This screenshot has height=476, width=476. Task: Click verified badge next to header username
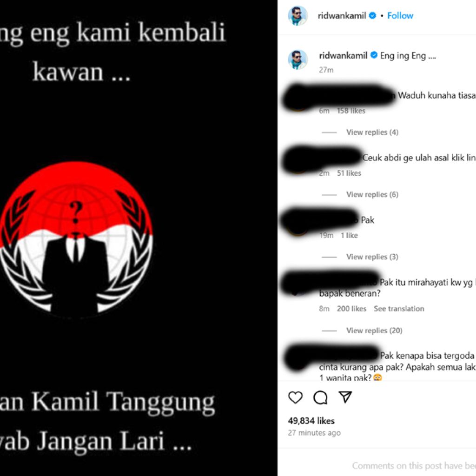[x=372, y=15]
